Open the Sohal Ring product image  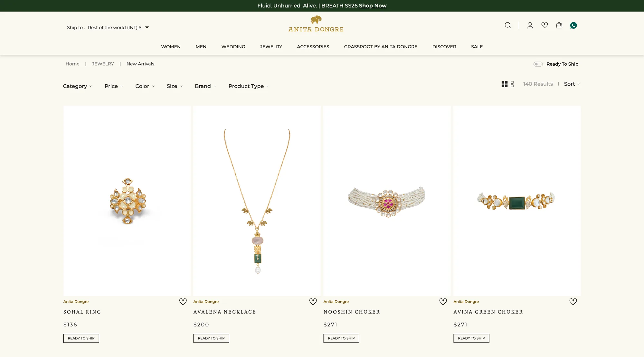(x=127, y=201)
